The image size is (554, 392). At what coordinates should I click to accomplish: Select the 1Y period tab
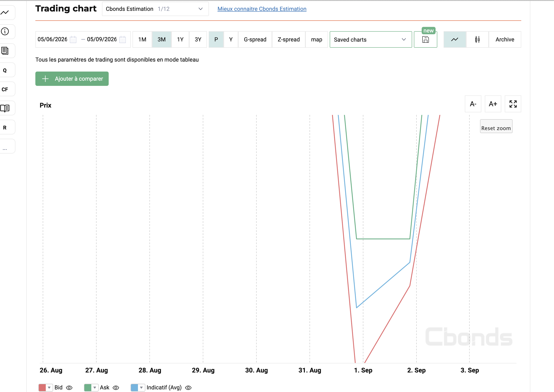[180, 40]
